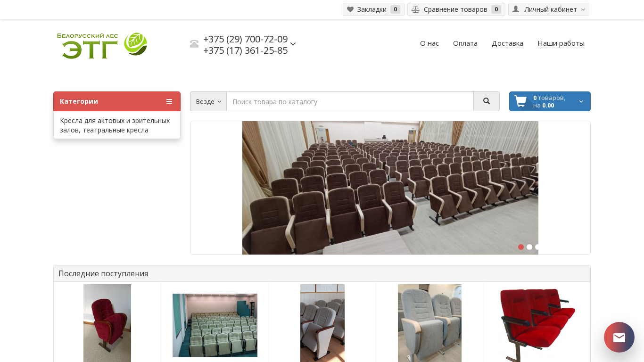Open the gray chair with beige armrest product
Image resolution: width=644 pixels, height=362 pixels.
click(x=429, y=323)
